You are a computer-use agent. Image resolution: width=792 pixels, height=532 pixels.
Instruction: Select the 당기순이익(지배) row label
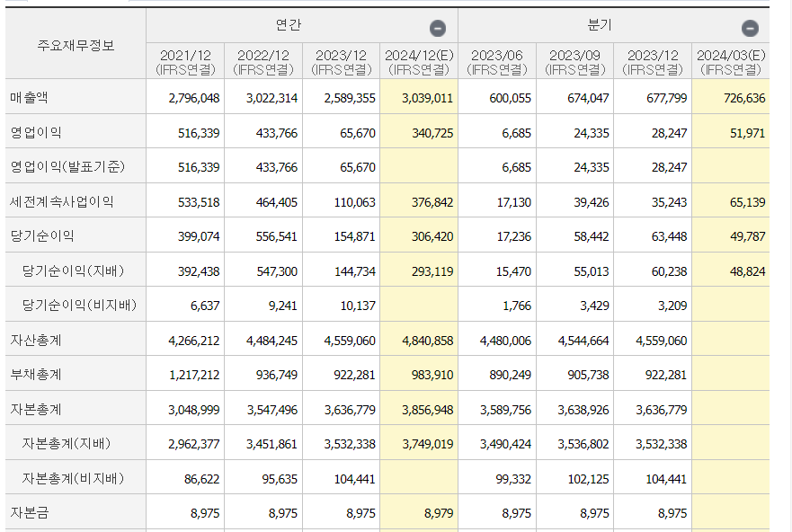[73, 270]
